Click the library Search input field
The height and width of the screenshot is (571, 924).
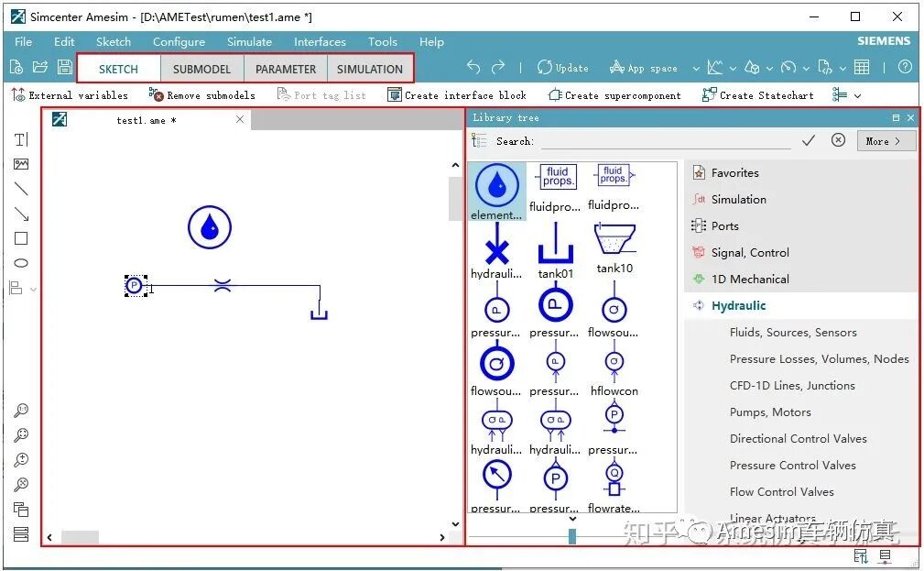[x=666, y=141]
